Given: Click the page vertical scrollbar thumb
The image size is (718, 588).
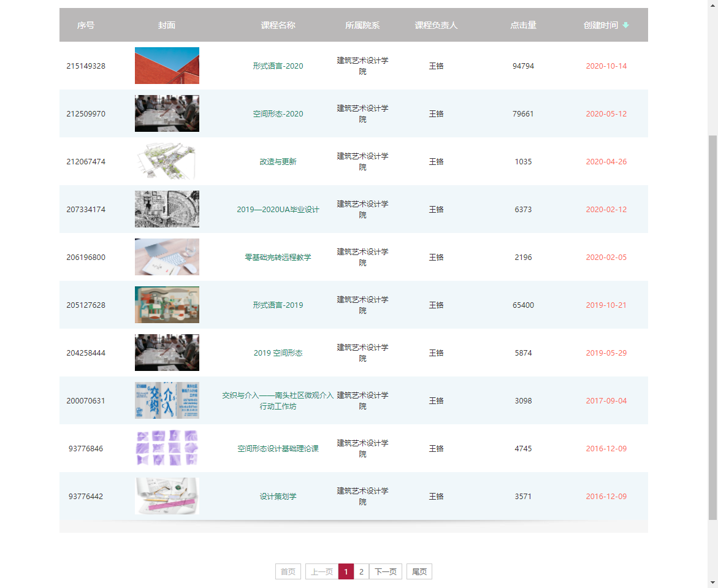Looking at the screenshot, I should [712, 327].
